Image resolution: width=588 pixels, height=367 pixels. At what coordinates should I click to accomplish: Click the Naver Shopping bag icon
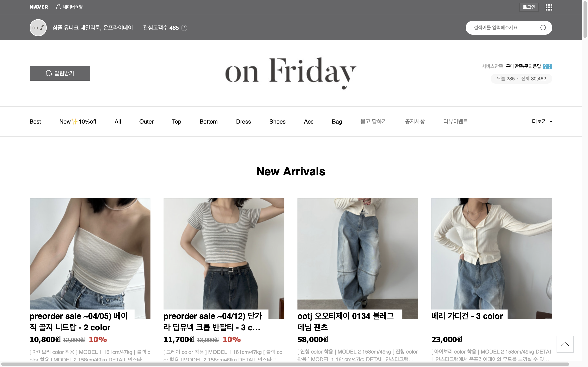point(58,7)
